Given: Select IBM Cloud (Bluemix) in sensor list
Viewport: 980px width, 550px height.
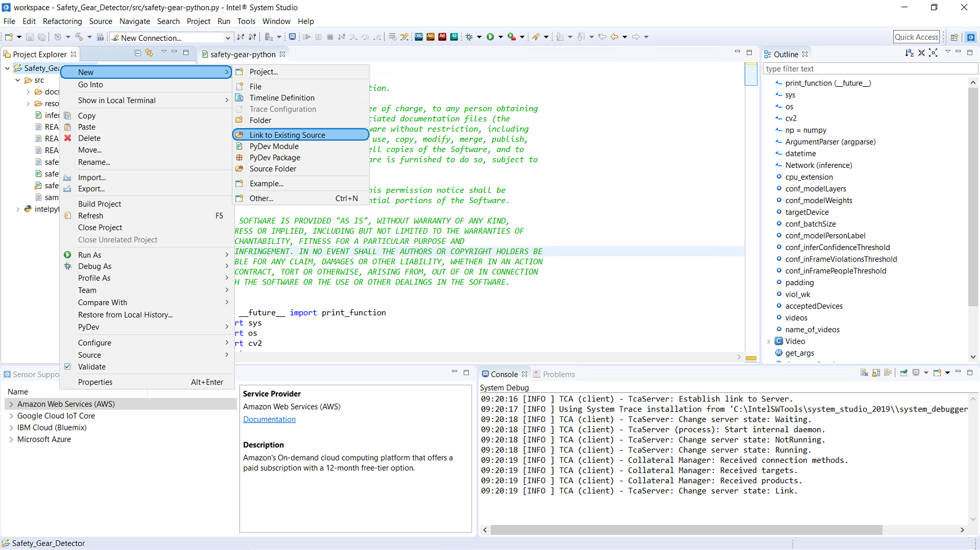Looking at the screenshot, I should [52, 428].
